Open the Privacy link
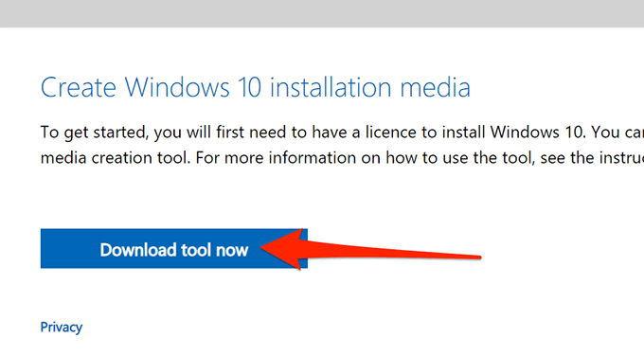This screenshot has width=644, height=355. pos(62,328)
